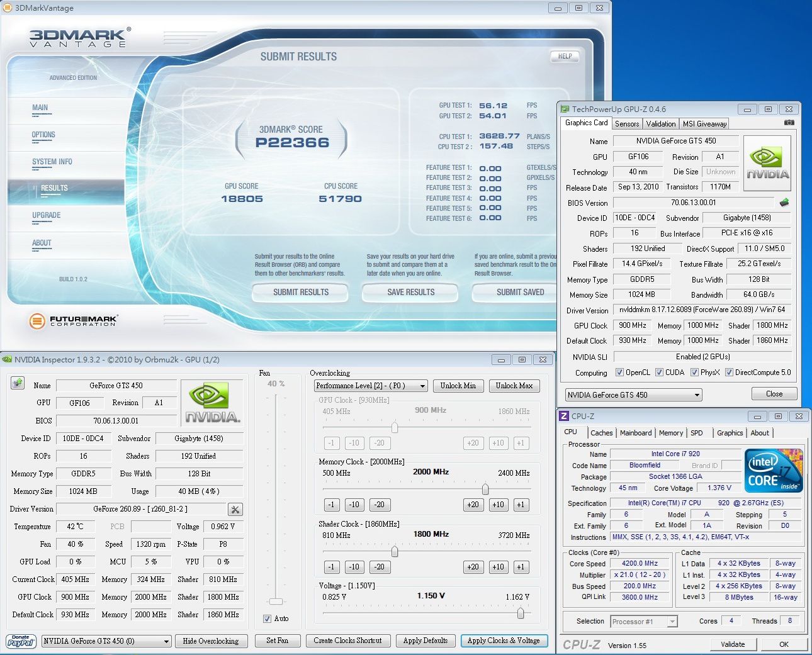Switch to Sensors tab in GPU-Z

(627, 124)
